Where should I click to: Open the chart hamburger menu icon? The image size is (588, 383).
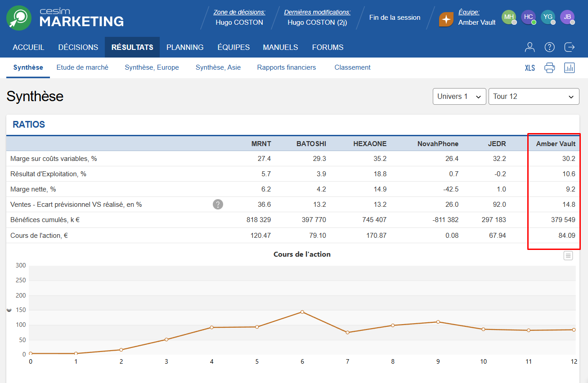(x=568, y=256)
